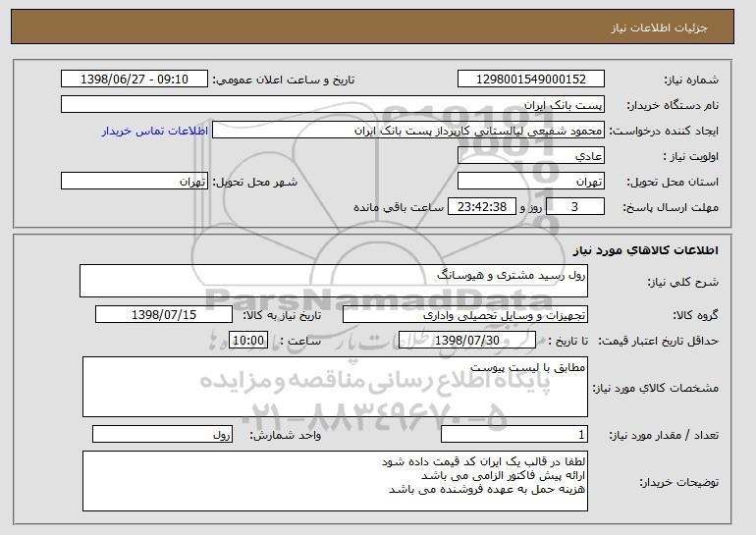The image size is (756, 535).
Task: Click the label ایجاد کننده درخواست
Action: tap(664, 132)
